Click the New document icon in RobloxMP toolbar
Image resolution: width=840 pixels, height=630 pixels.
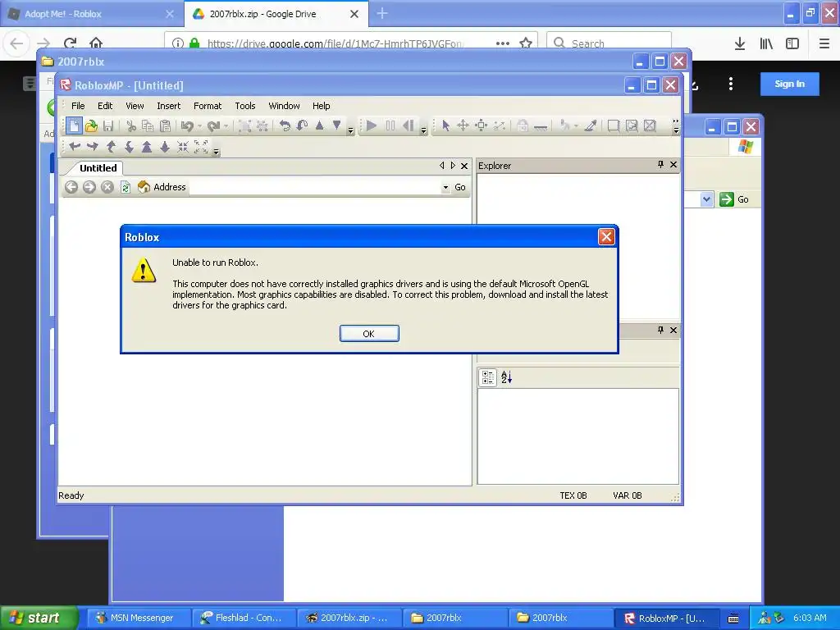click(74, 126)
